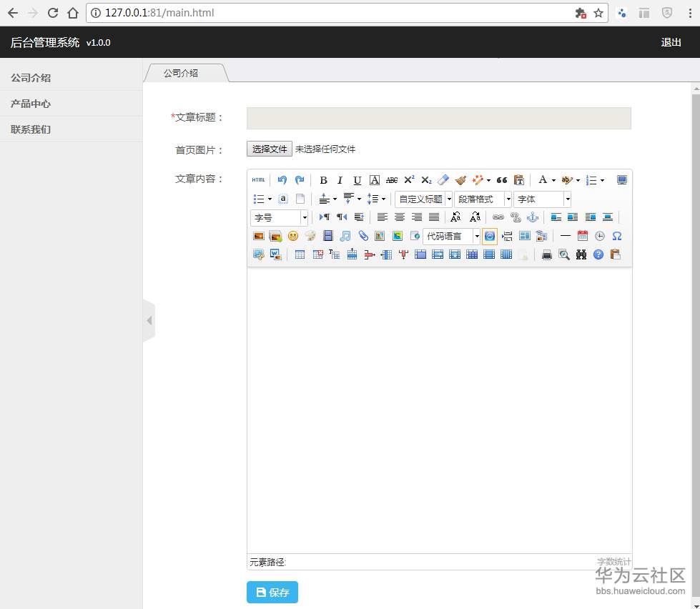This screenshot has width=700, height=609.
Task: Click the select-all icon
Action: click(282, 199)
